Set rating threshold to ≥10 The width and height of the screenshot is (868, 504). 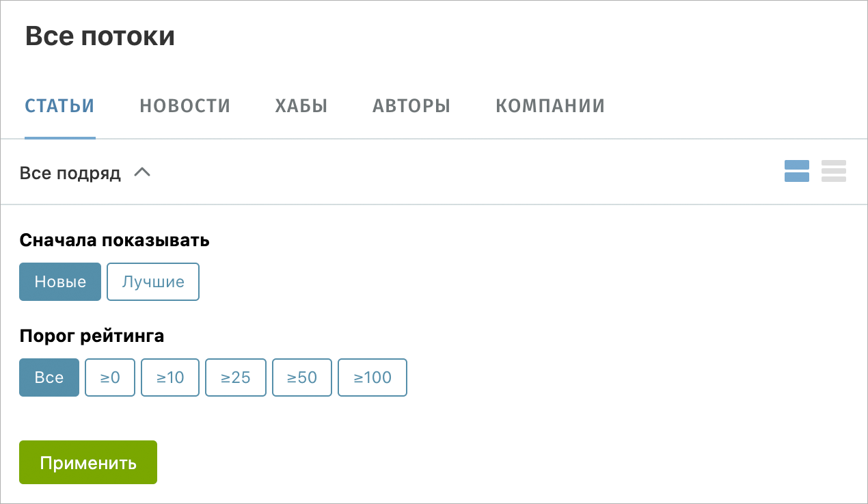[169, 377]
